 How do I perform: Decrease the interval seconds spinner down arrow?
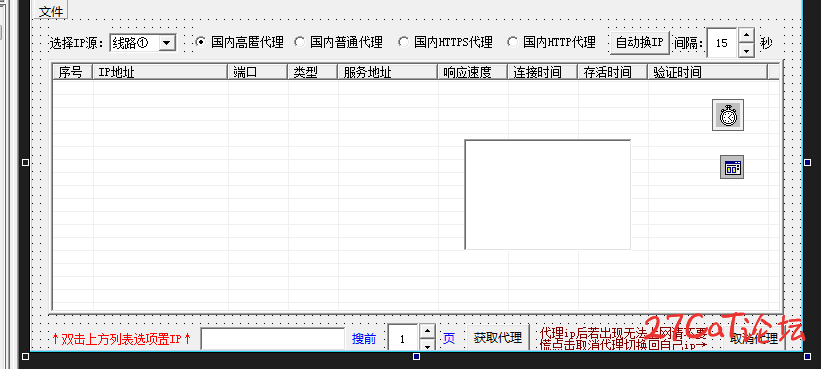coord(746,50)
